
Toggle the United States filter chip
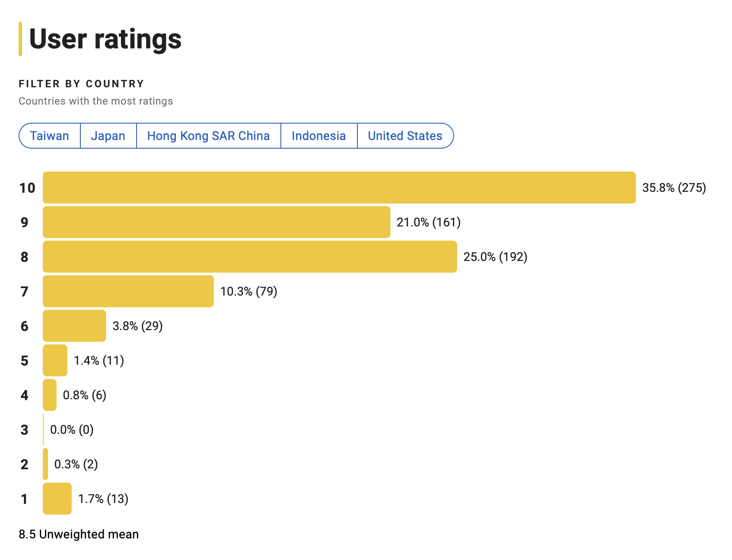(x=405, y=136)
